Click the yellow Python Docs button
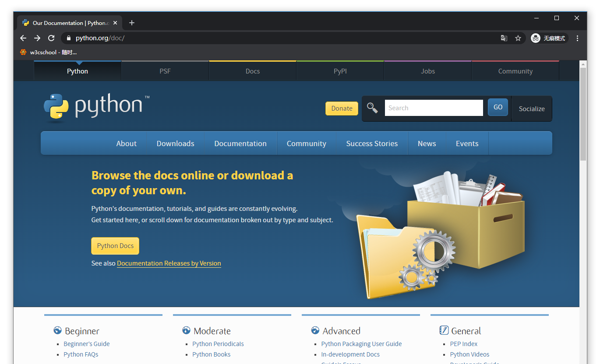The image size is (600, 364). pos(115,246)
